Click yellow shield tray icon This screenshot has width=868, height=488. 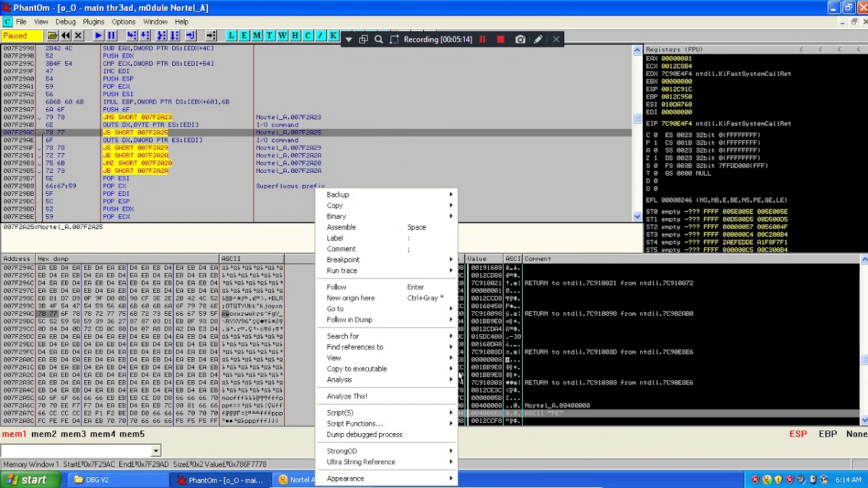(778, 480)
